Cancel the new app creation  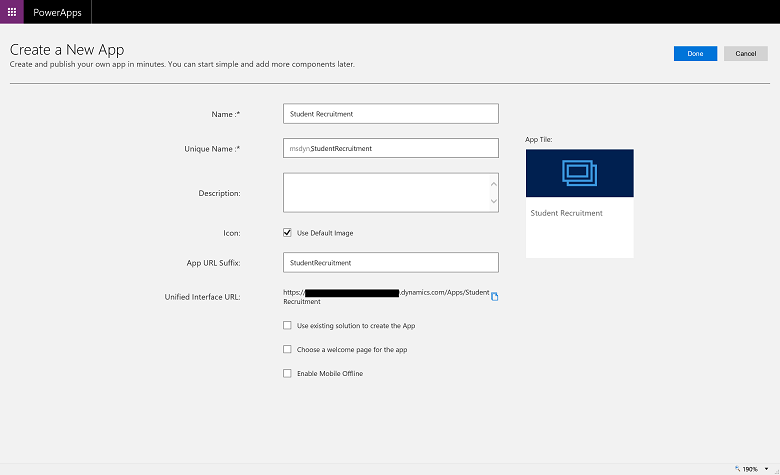(x=746, y=54)
